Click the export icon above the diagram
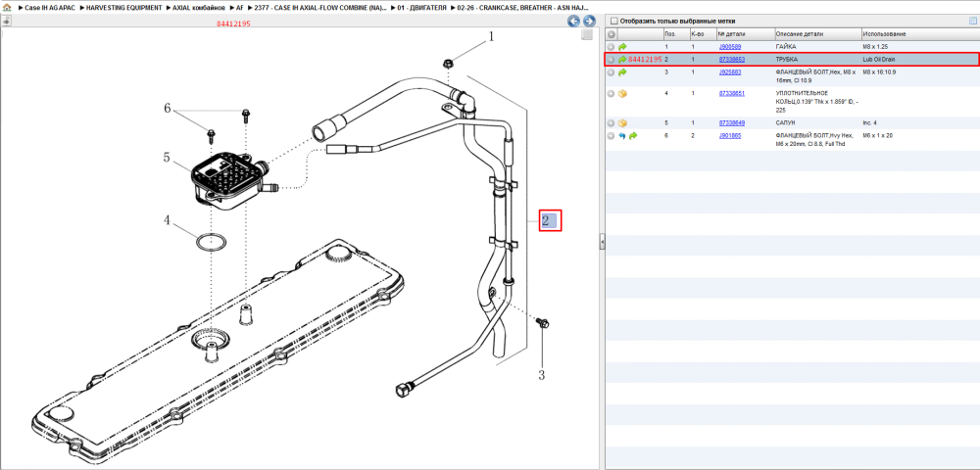Viewport: 980px width, 470px height. 6,21
